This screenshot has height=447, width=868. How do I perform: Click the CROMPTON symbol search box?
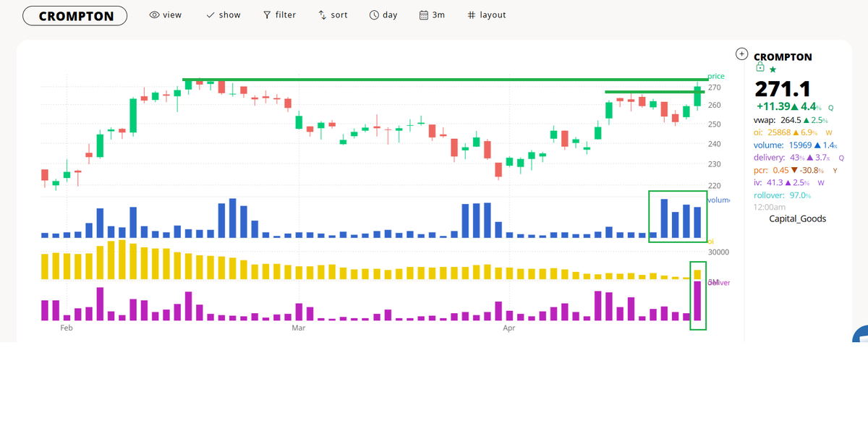point(75,16)
